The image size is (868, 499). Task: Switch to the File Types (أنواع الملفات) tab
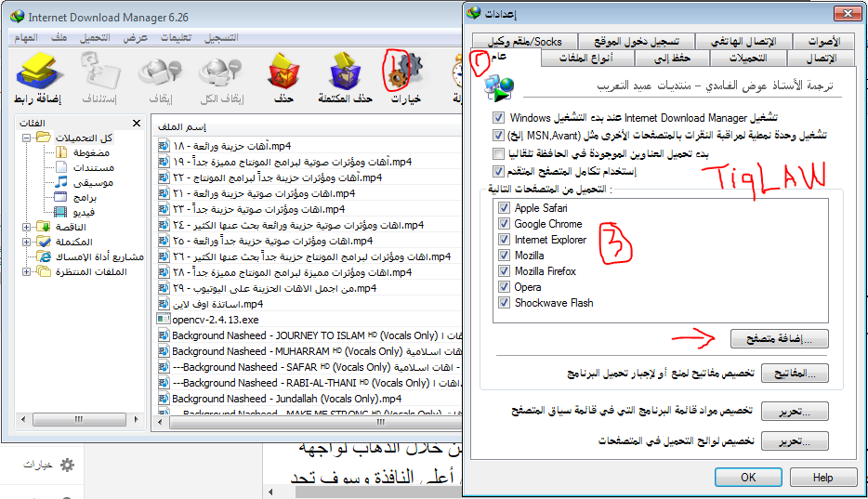tap(586, 59)
